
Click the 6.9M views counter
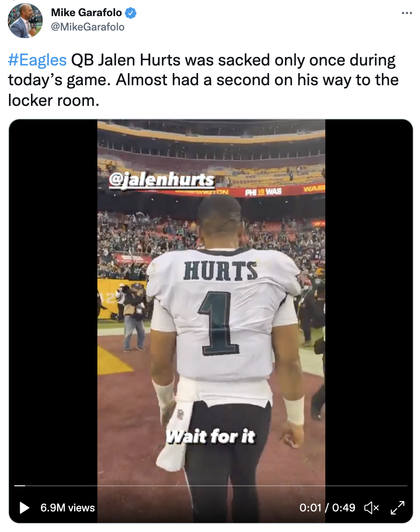click(x=68, y=508)
